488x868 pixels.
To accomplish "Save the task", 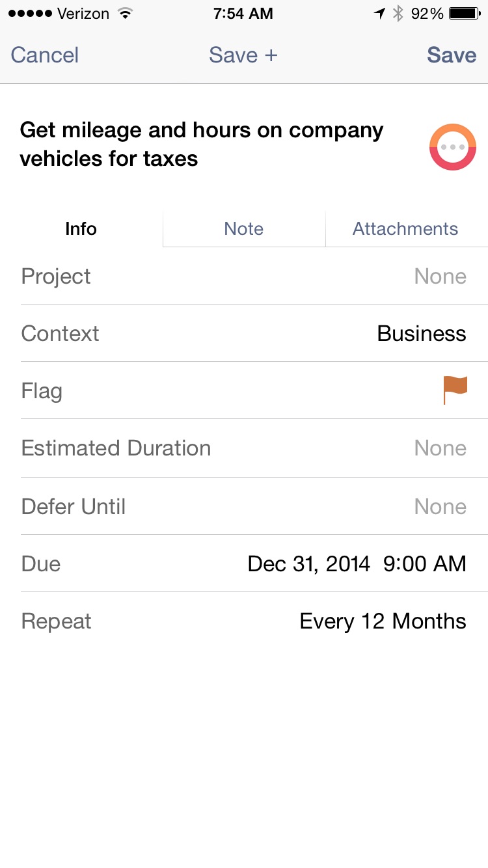I will pos(452,55).
